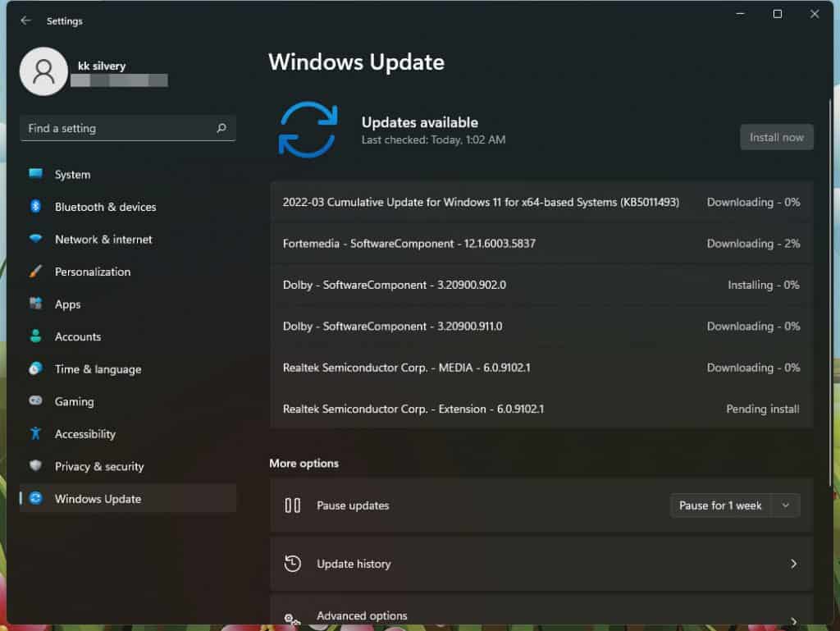The image size is (840, 631).
Task: Click the Install now button
Action: (x=776, y=137)
